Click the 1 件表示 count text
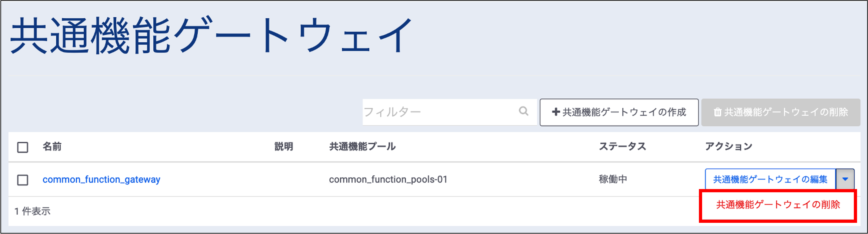868x234 pixels. (x=32, y=211)
